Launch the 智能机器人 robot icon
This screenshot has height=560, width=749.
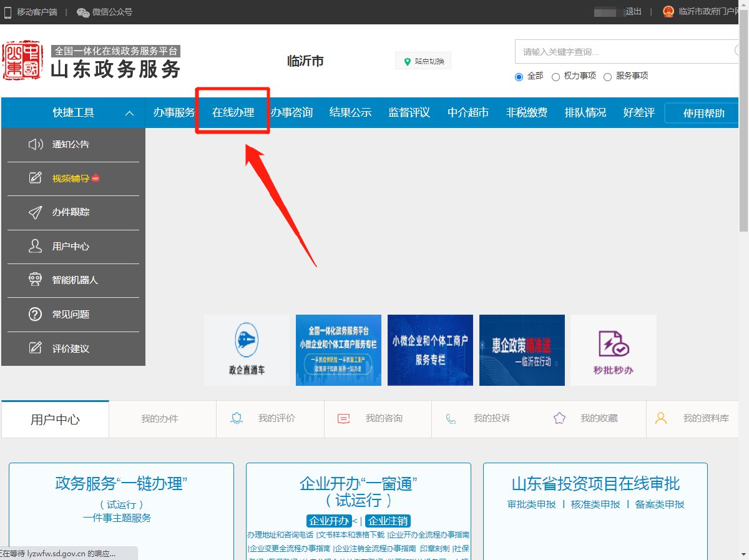point(36,280)
